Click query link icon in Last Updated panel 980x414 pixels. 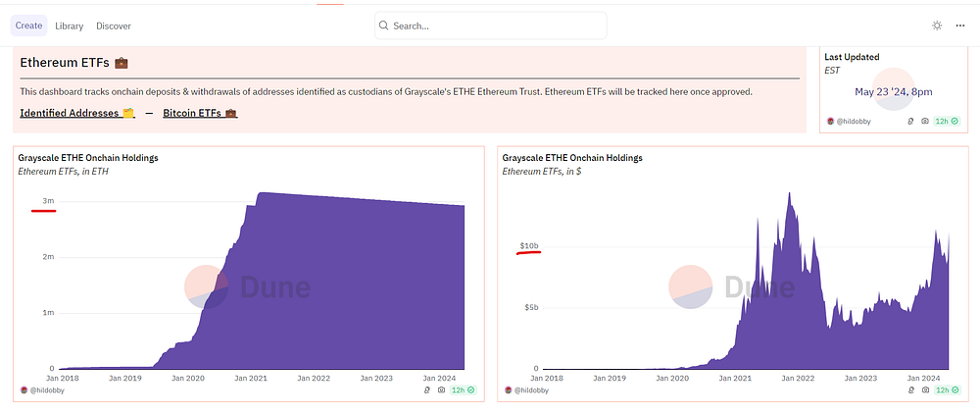(910, 122)
